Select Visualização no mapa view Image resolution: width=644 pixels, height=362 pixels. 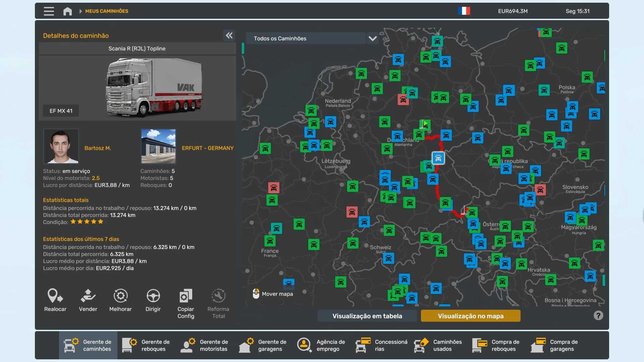click(470, 316)
